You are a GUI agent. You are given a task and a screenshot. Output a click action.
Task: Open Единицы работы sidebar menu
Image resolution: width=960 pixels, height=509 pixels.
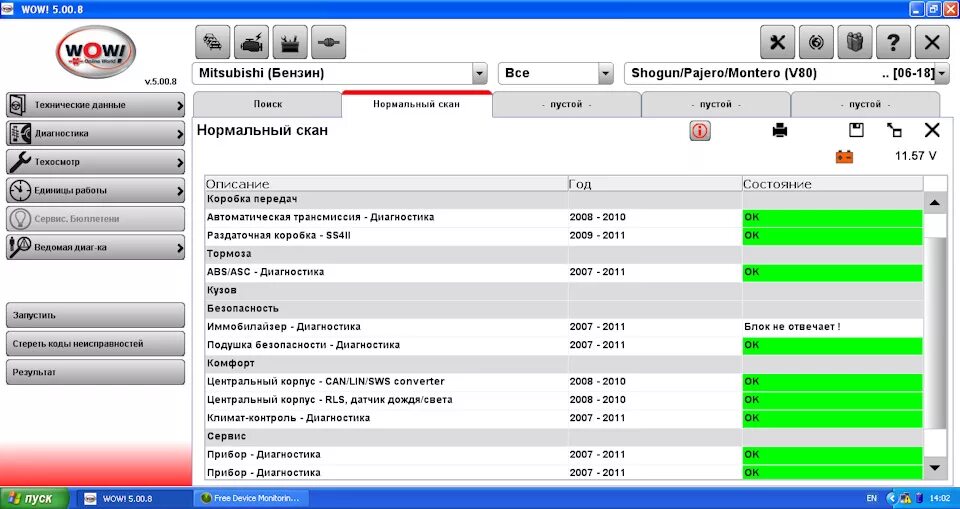pos(96,190)
